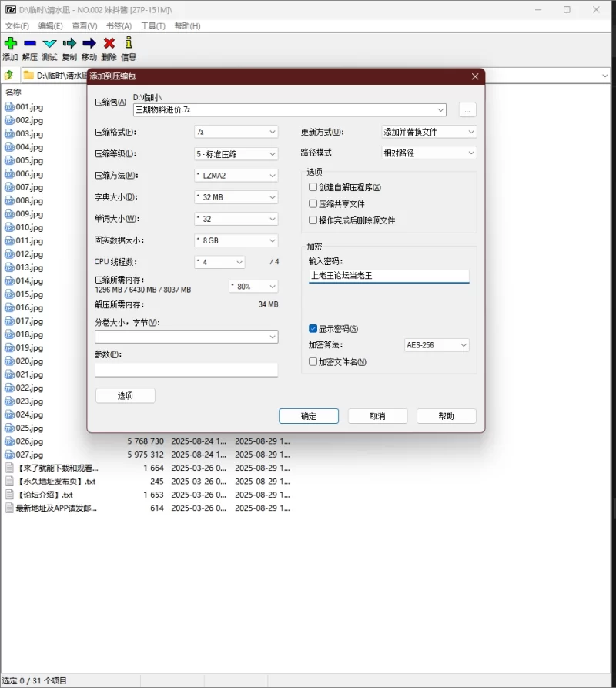616x688 pixels.
Task: Enable 操作完成后删除源文件 checkbox
Action: point(313,220)
